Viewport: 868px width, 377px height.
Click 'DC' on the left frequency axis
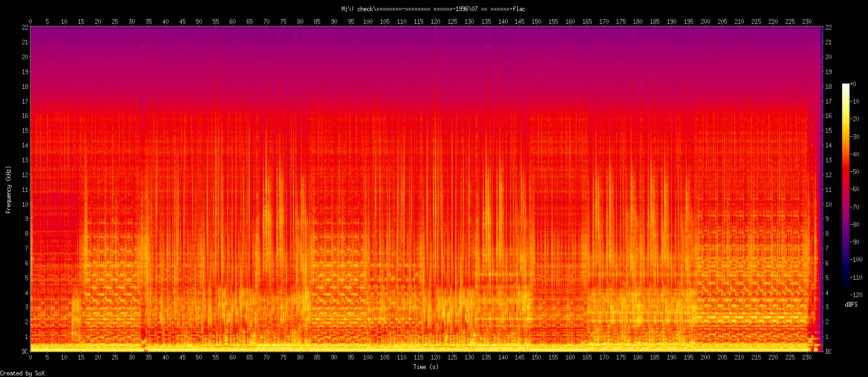coord(25,352)
